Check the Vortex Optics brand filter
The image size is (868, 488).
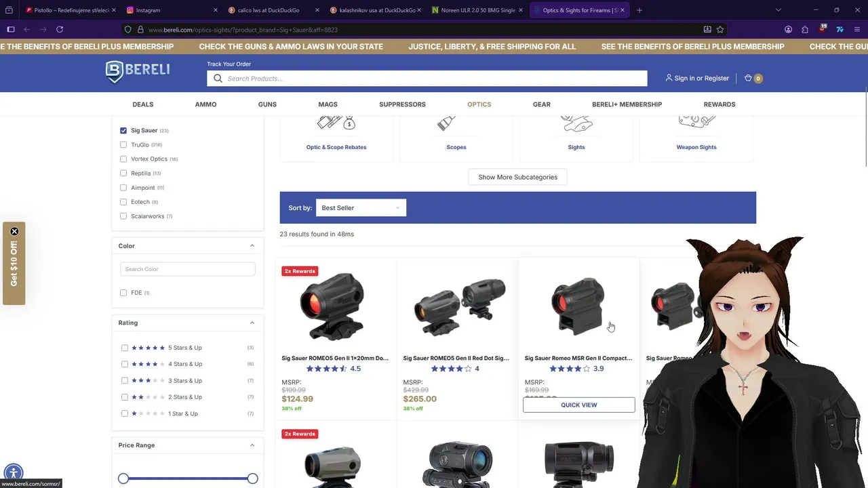[x=123, y=159]
